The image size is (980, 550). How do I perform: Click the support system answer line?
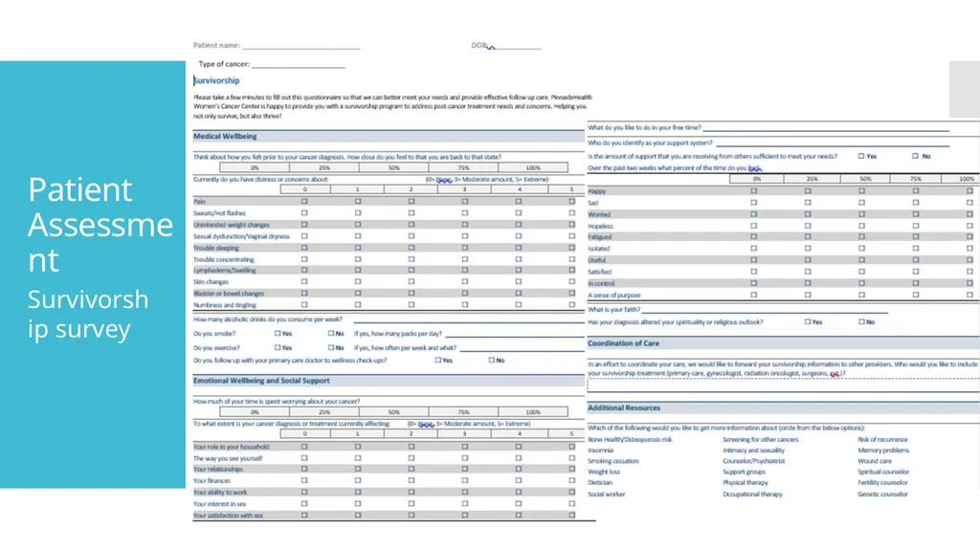tap(832, 143)
